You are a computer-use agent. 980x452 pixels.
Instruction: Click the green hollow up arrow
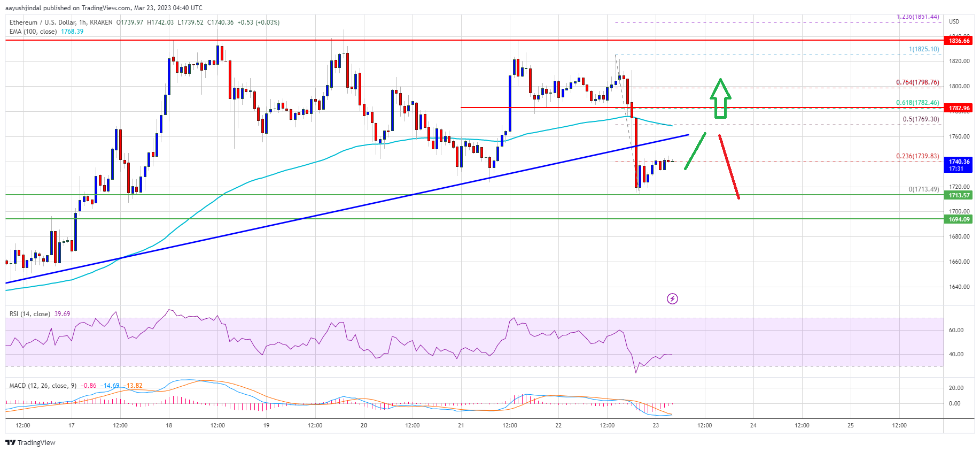click(720, 98)
